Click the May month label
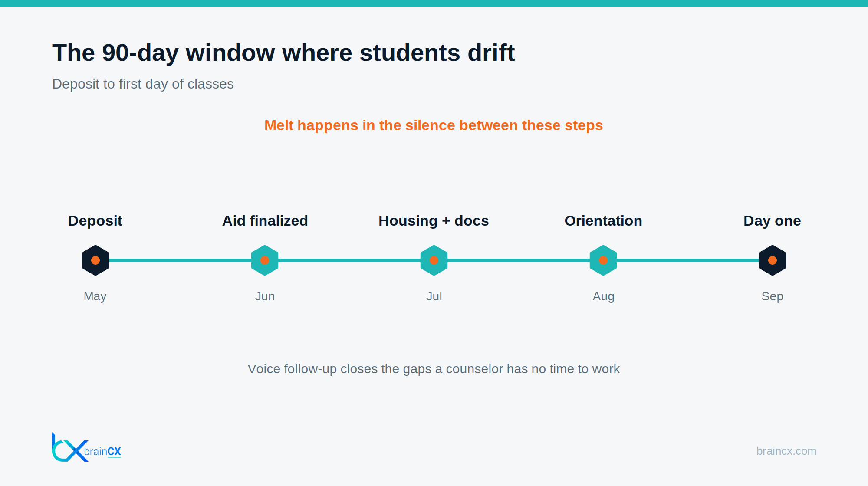The height and width of the screenshot is (486, 868). [95, 296]
